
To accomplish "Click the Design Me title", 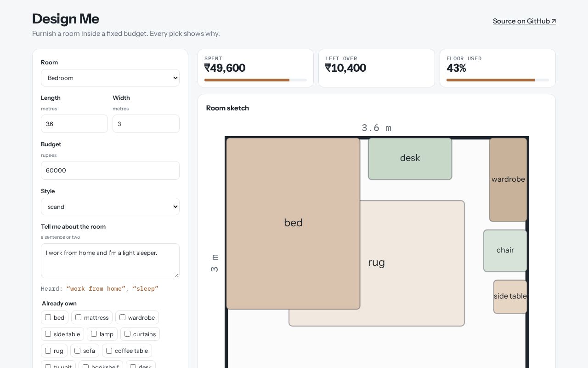I will point(66,19).
